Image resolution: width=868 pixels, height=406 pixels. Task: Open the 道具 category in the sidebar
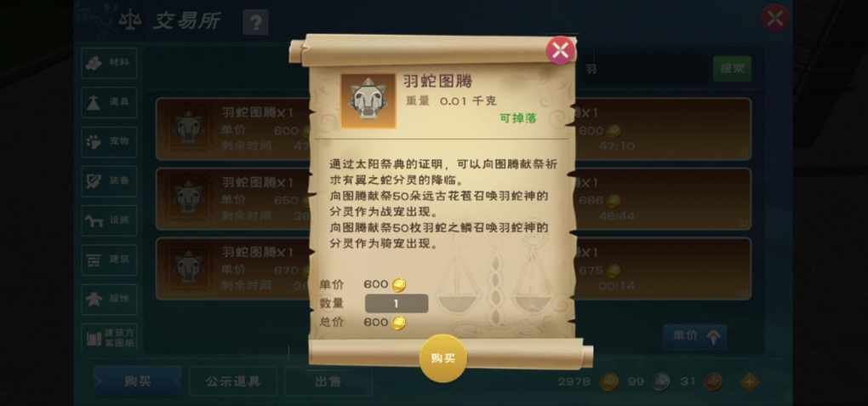(x=110, y=102)
